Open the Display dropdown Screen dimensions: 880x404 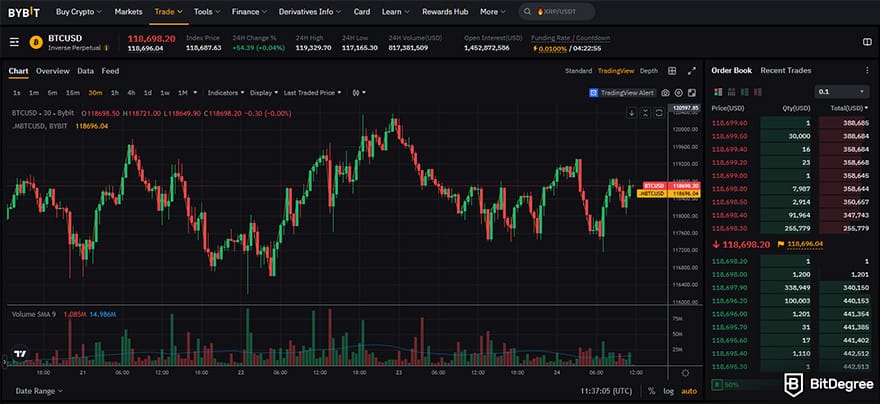point(264,93)
